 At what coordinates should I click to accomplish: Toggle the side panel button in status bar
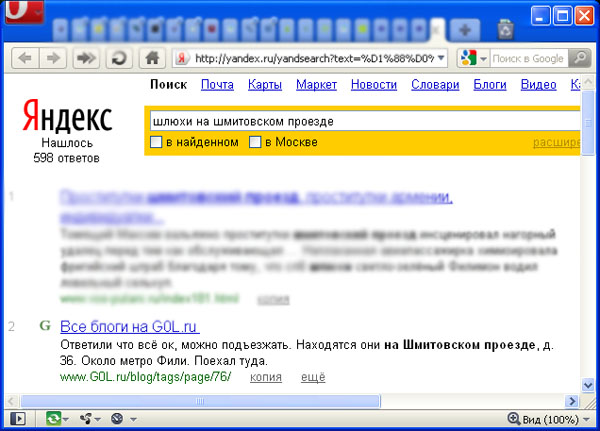click(18, 418)
